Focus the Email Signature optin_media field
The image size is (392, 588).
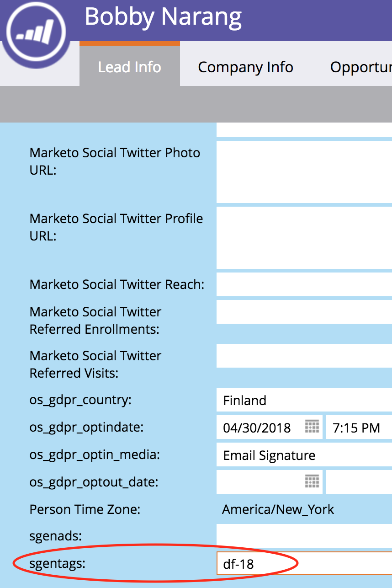tap(304, 454)
